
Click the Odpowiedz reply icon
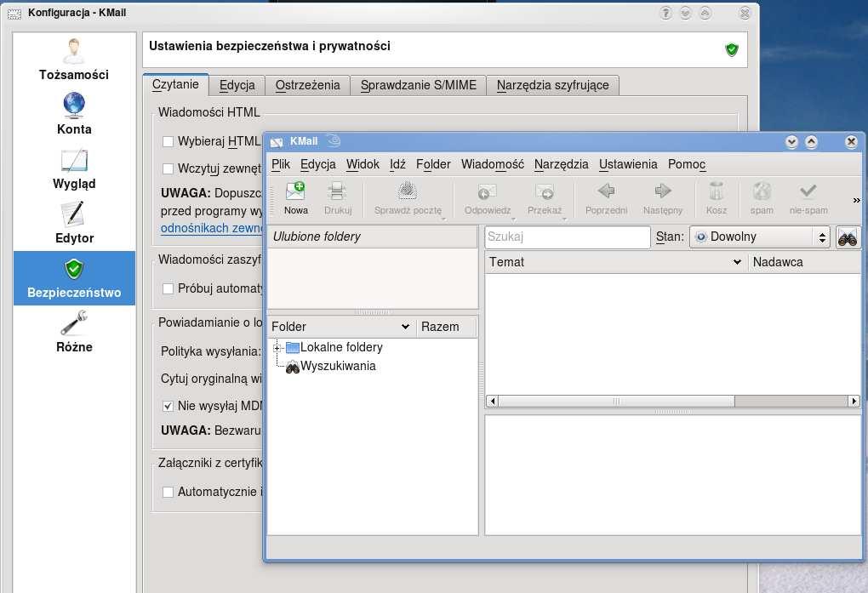(487, 198)
